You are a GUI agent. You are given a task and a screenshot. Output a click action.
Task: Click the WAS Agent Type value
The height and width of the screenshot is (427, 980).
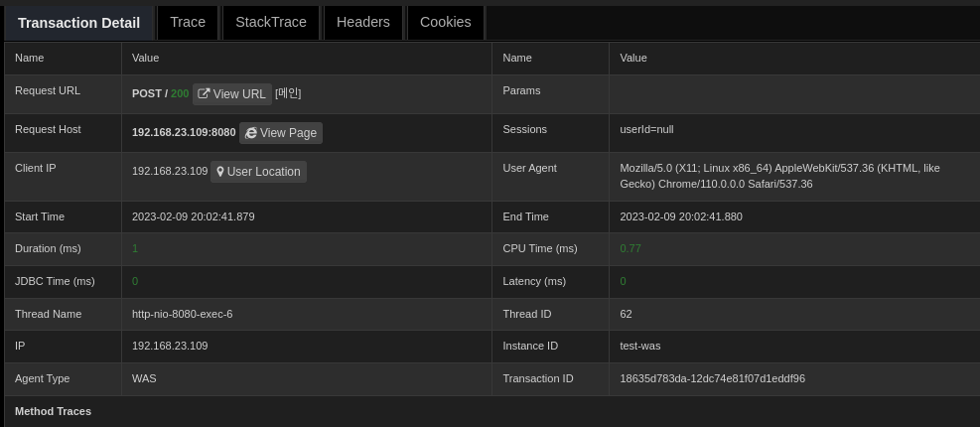tap(144, 378)
